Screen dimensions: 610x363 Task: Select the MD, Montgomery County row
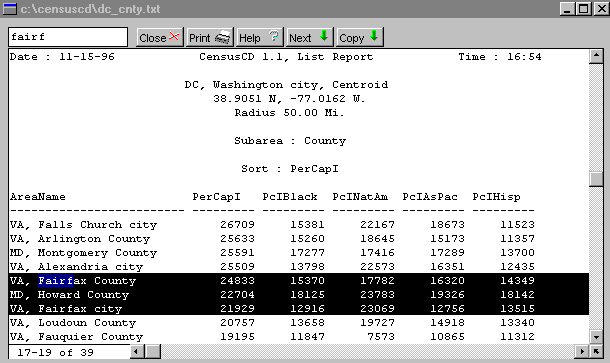pyautogui.click(x=298, y=253)
